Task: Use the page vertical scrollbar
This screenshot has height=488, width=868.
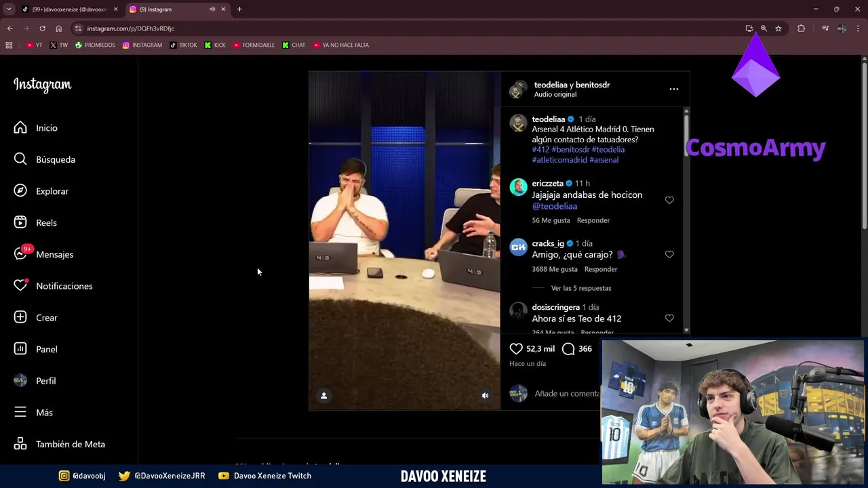Action: pos(864,146)
